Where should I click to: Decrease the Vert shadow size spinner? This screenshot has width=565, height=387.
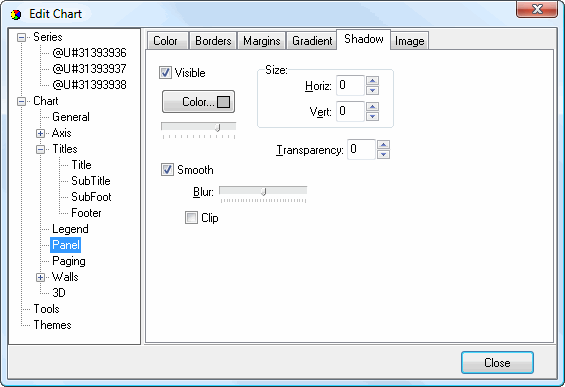click(x=372, y=116)
